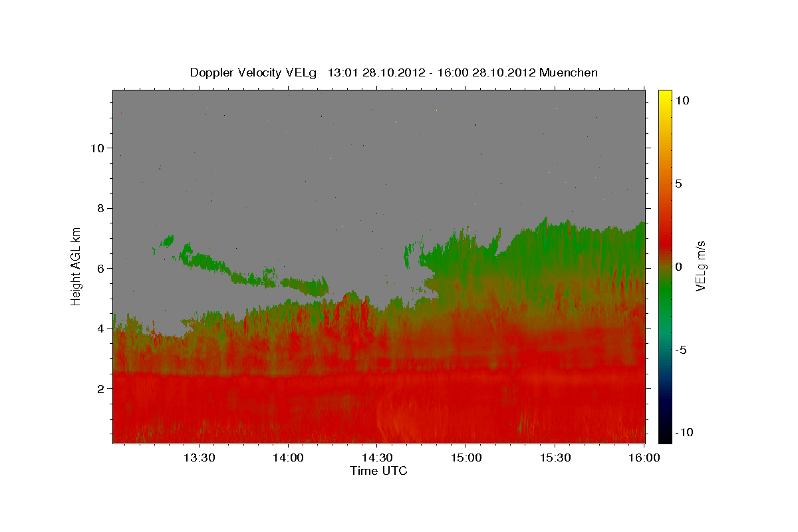Click the colorbar value 5 label
Viewport: 798px width, 532px height.
click(678, 183)
